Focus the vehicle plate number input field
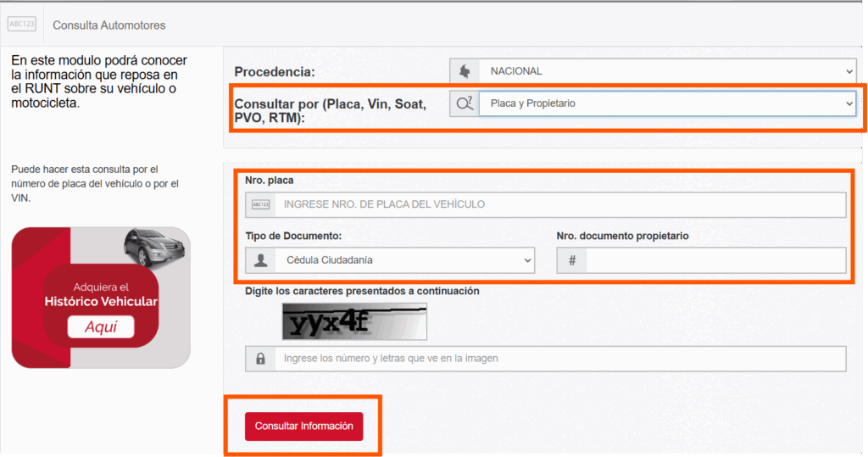 pyautogui.click(x=561, y=204)
